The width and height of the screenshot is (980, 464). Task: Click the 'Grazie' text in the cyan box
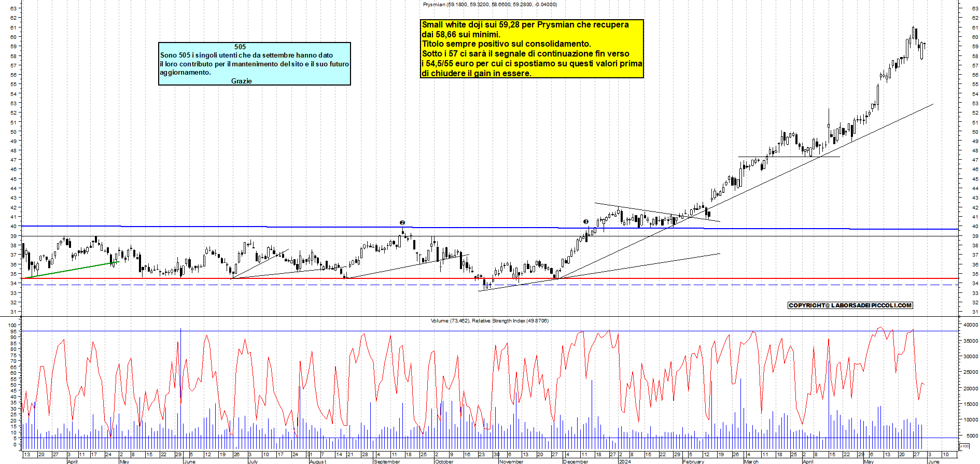pyautogui.click(x=242, y=81)
